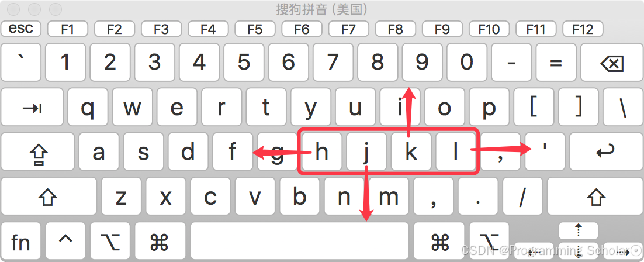Click the fn key
This screenshot has width=644, height=262.
click(21, 242)
